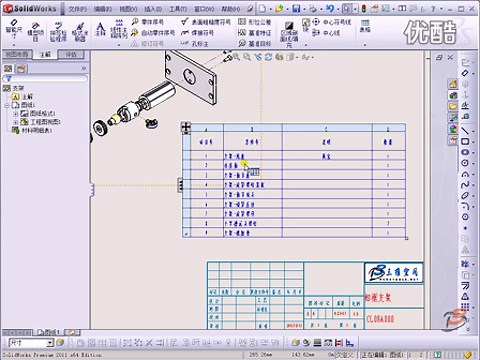Open the 尺寸 layer dropdown
480x360 pixels.
coord(50,343)
